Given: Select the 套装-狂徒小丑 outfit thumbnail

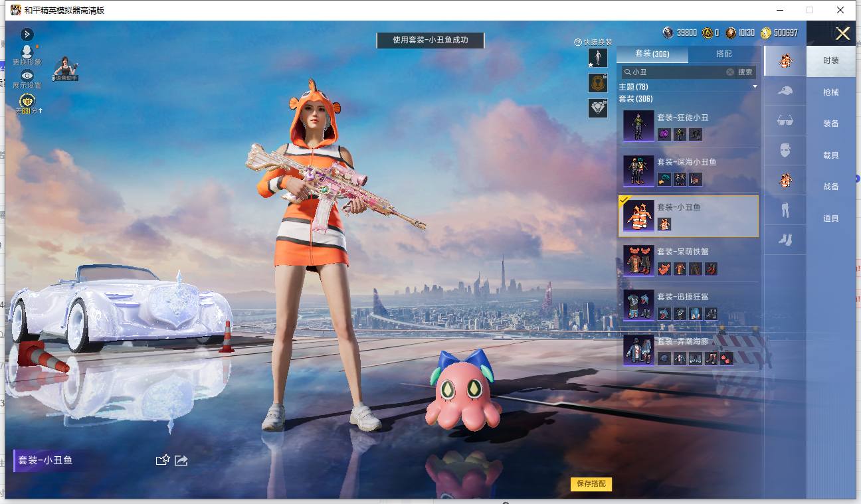Looking at the screenshot, I should [639, 126].
